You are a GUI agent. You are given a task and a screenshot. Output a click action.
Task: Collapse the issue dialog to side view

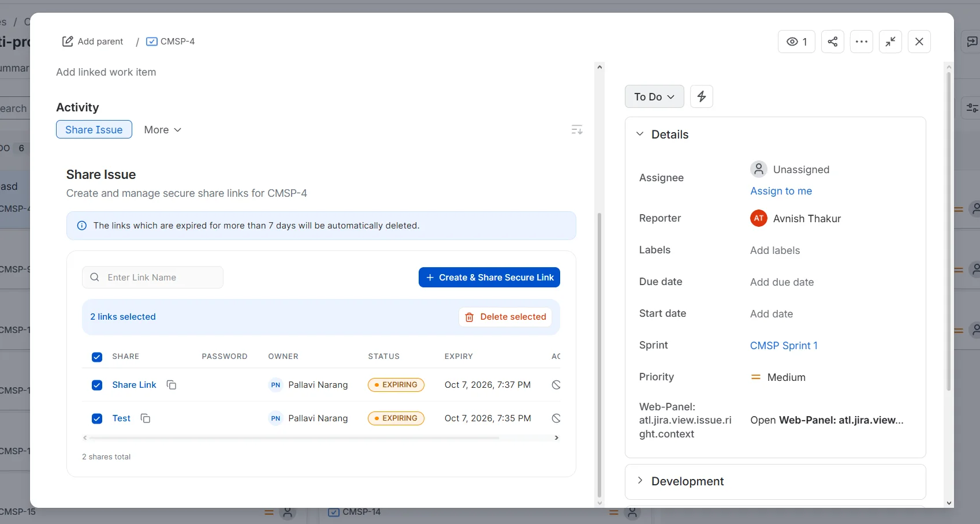tap(890, 42)
